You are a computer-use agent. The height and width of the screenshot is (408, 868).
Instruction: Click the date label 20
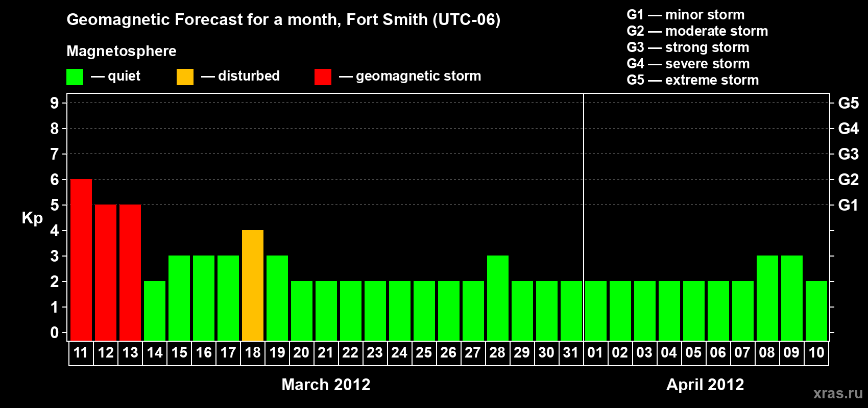pos(301,352)
